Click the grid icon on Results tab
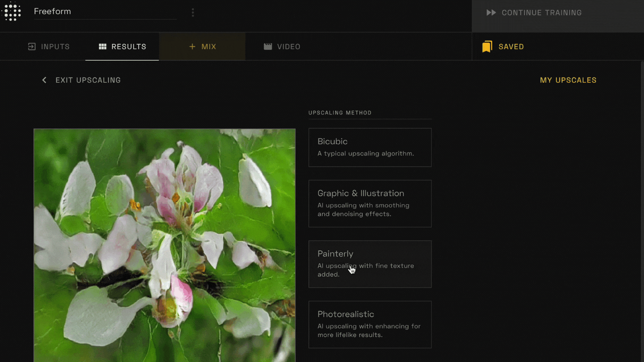The height and width of the screenshot is (362, 644). point(102,46)
